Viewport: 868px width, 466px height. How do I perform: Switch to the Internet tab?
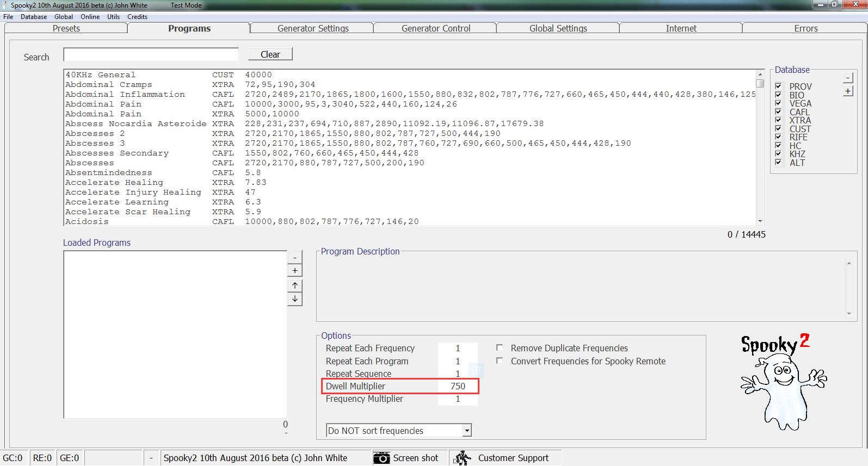click(681, 28)
